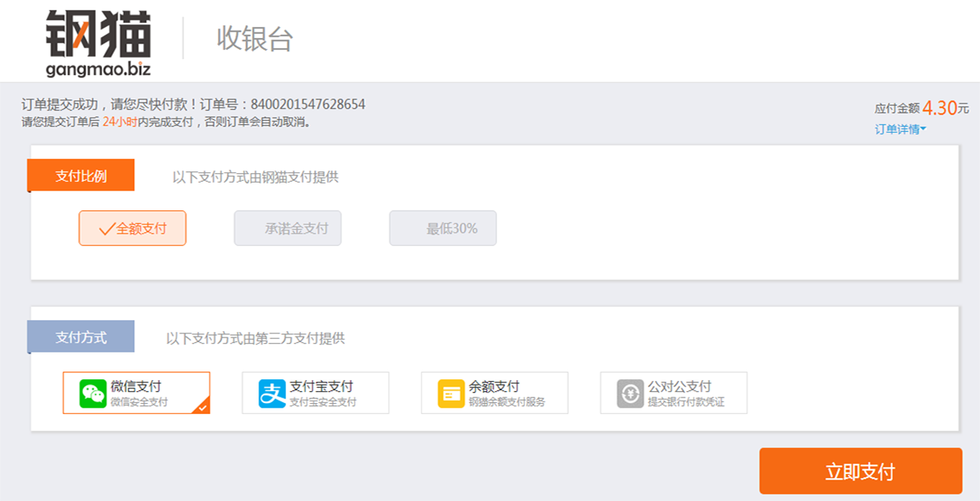Click the order number 8400201547628654
Image resolution: width=980 pixels, height=501 pixels.
coord(307,104)
